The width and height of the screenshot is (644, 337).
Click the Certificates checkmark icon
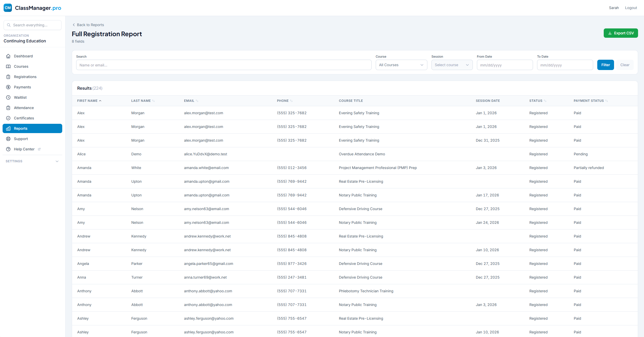pos(8,118)
